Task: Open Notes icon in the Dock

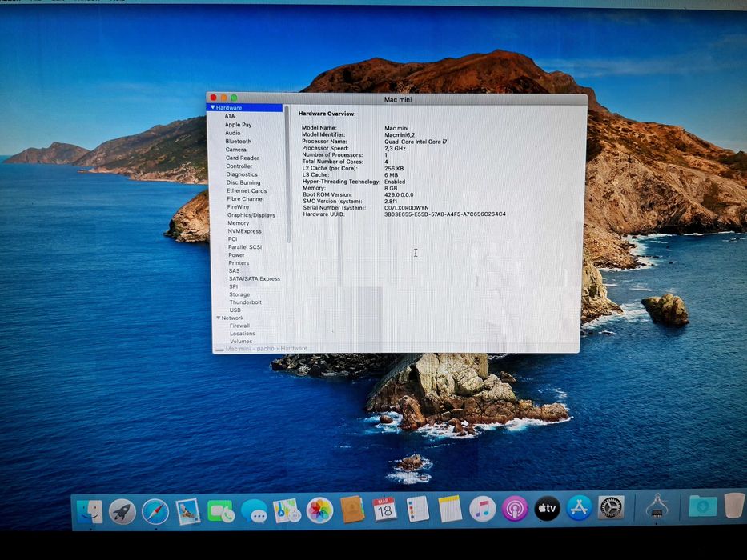Action: point(450,509)
